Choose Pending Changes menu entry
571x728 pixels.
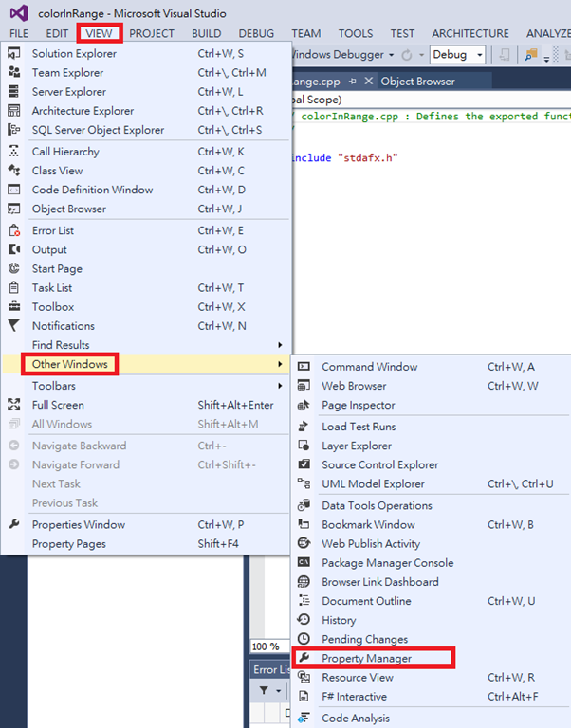(431, 639)
